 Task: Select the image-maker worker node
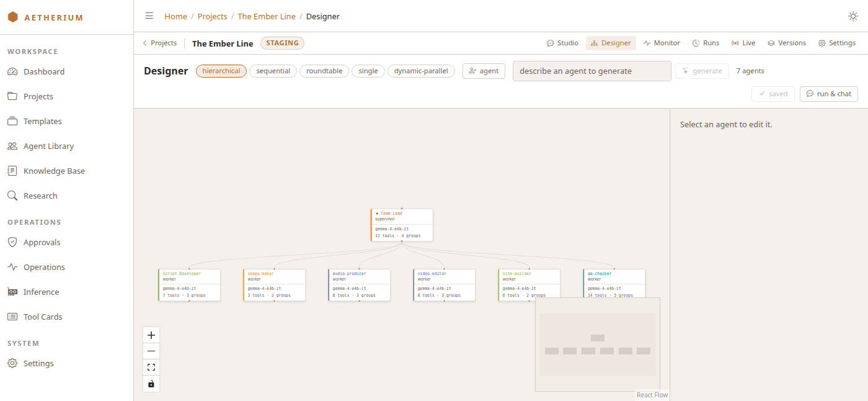coord(274,285)
